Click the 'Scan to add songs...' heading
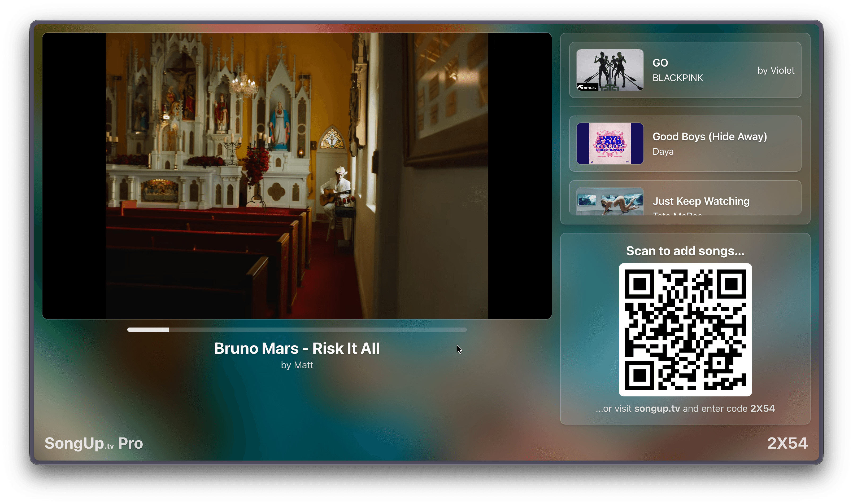The height and width of the screenshot is (504, 853). (x=685, y=251)
